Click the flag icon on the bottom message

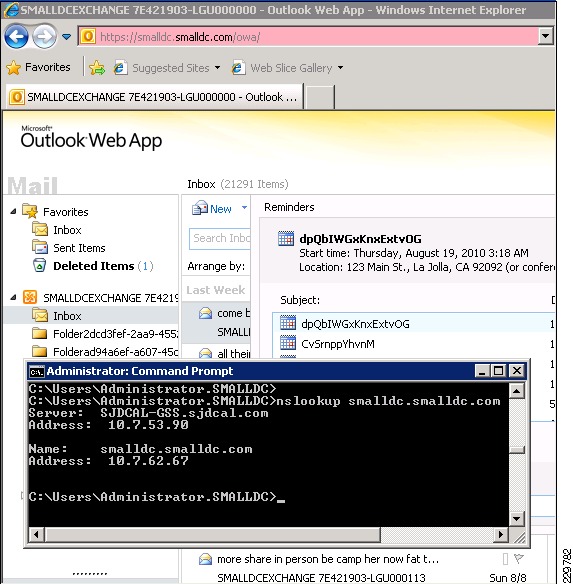click(x=518, y=558)
